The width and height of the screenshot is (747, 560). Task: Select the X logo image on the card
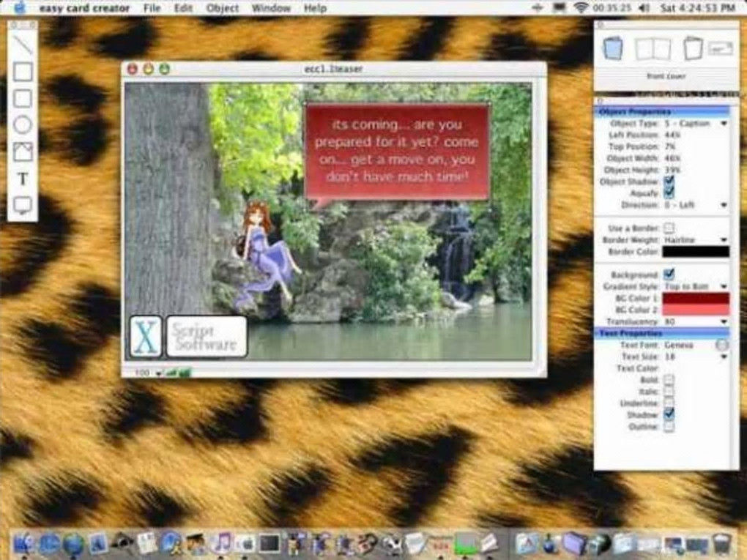tap(146, 336)
